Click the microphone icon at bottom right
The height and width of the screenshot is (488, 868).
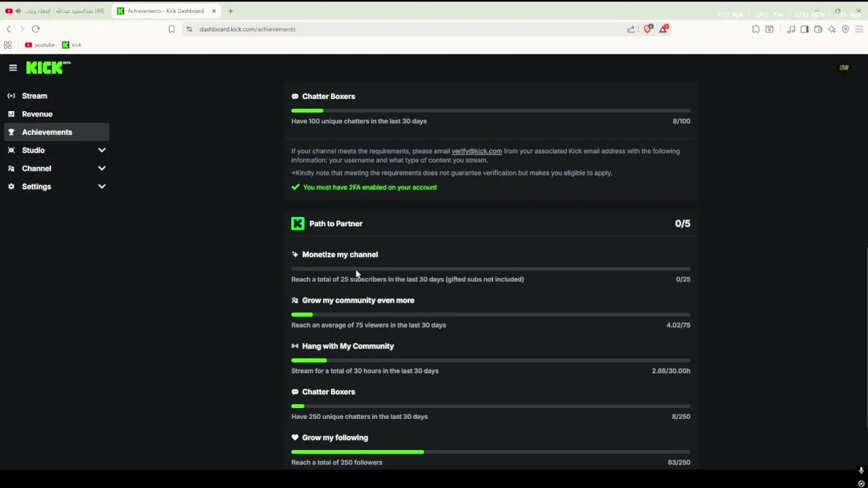[x=861, y=470]
